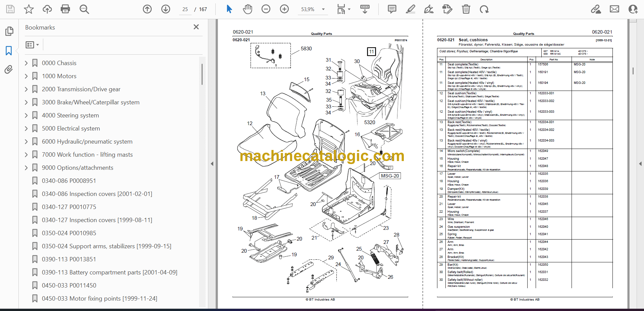Expand the 7000 Work function bookmark
Viewport: 644px width, 311px height.
click(26, 155)
